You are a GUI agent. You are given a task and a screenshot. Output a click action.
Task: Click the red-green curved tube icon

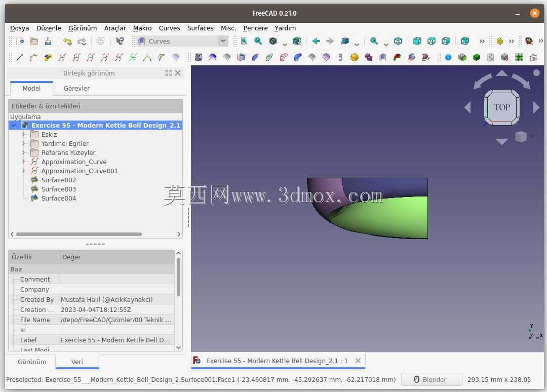(x=397, y=57)
